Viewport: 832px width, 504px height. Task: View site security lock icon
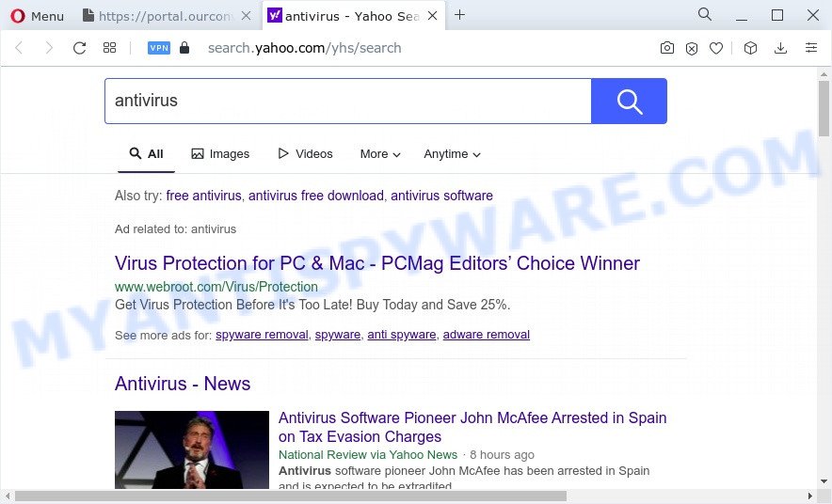point(184,48)
